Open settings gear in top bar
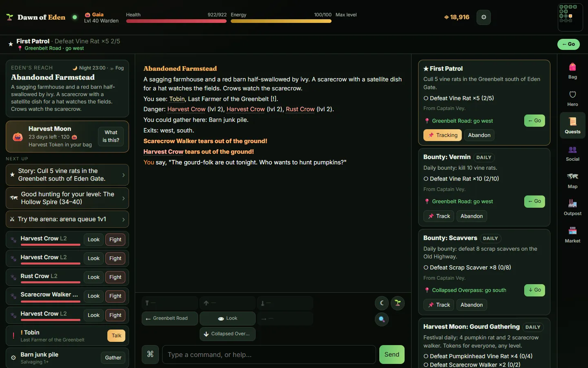Image resolution: width=588 pixels, height=368 pixels. [x=484, y=17]
